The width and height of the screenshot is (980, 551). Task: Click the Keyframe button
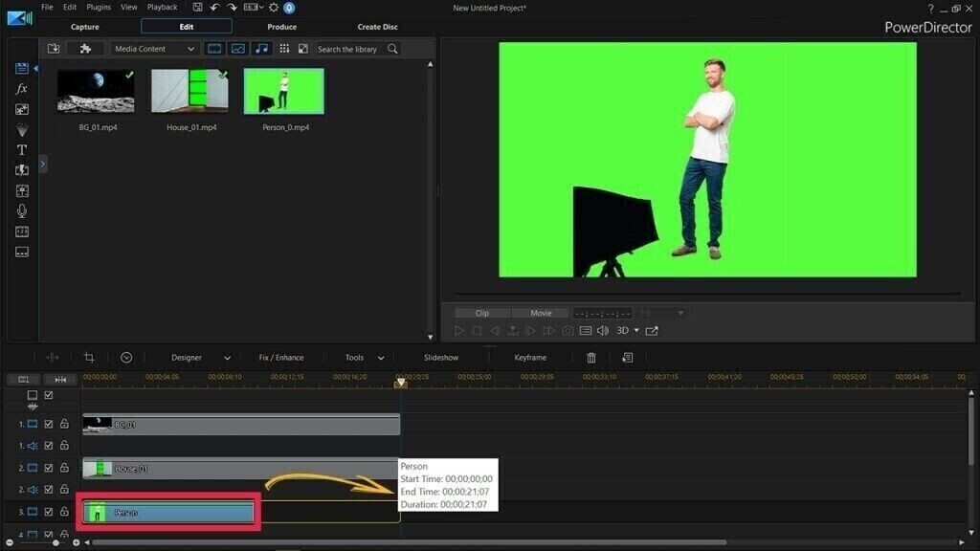(530, 358)
